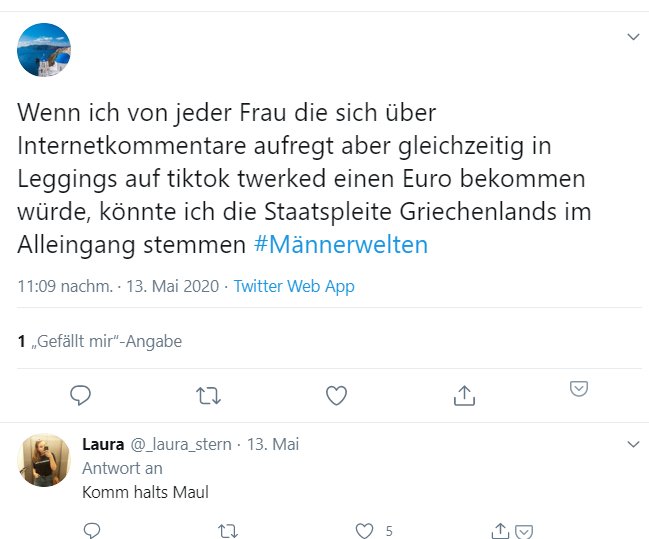Image resolution: width=649 pixels, height=539 pixels.
Task: Like Laura's reply showing 5 likes
Action: pos(366,530)
